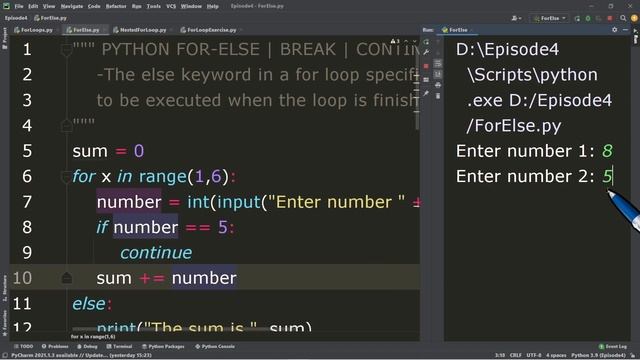Collapse the for loop fold marker on line 6
This screenshot has height=360, width=640.
tap(66, 176)
